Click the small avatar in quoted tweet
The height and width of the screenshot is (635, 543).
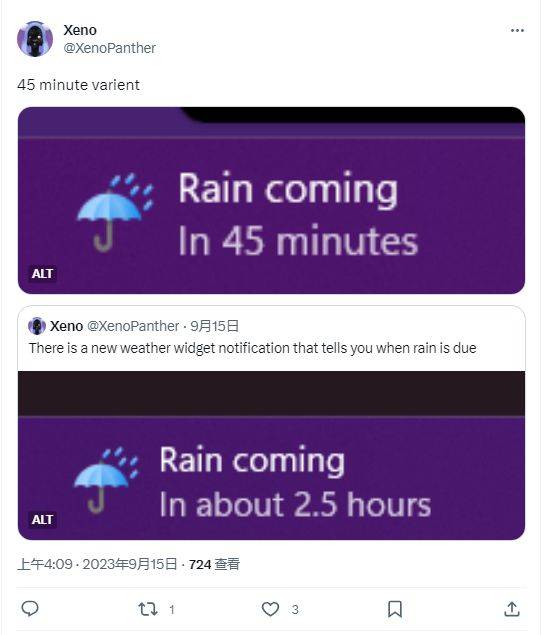pos(37,326)
